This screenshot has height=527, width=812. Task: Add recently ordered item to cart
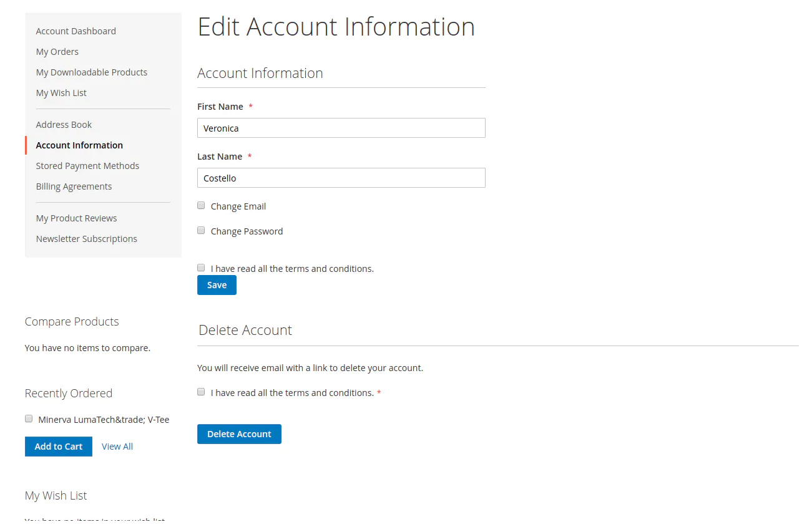(58, 446)
